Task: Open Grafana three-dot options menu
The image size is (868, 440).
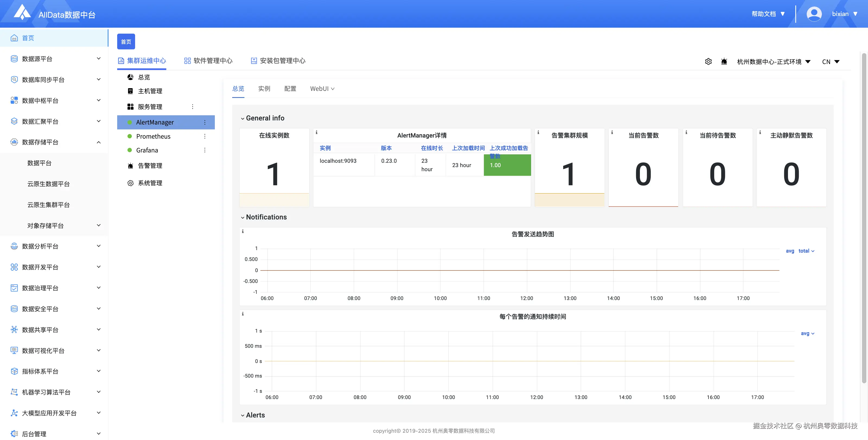Action: pos(205,150)
